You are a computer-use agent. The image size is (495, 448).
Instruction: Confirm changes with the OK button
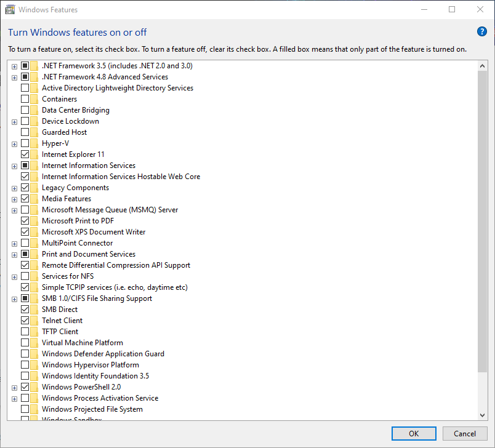pos(414,433)
